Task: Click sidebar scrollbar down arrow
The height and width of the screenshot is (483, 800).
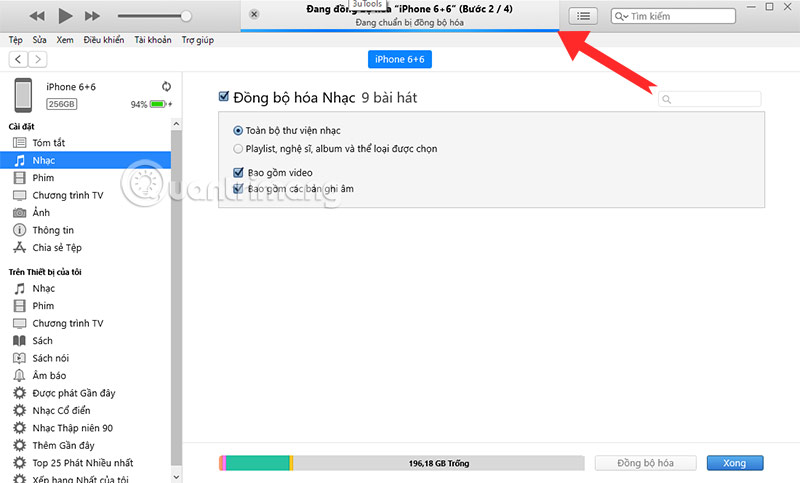Action: pyautogui.click(x=176, y=477)
